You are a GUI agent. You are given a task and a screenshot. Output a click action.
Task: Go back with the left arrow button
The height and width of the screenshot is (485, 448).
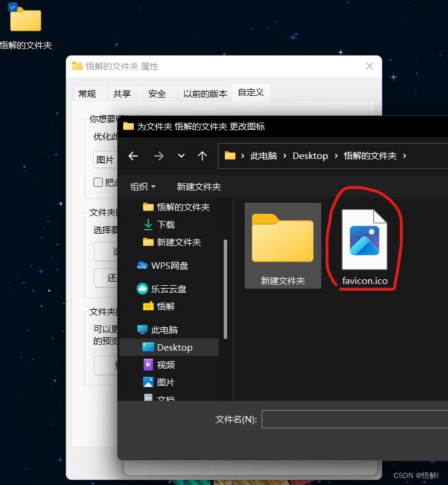[x=133, y=156]
